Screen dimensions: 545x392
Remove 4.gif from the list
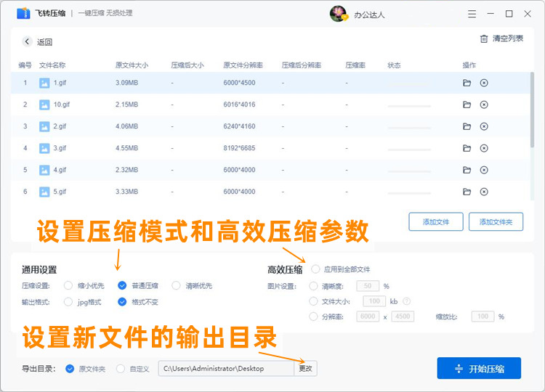pyautogui.click(x=484, y=170)
